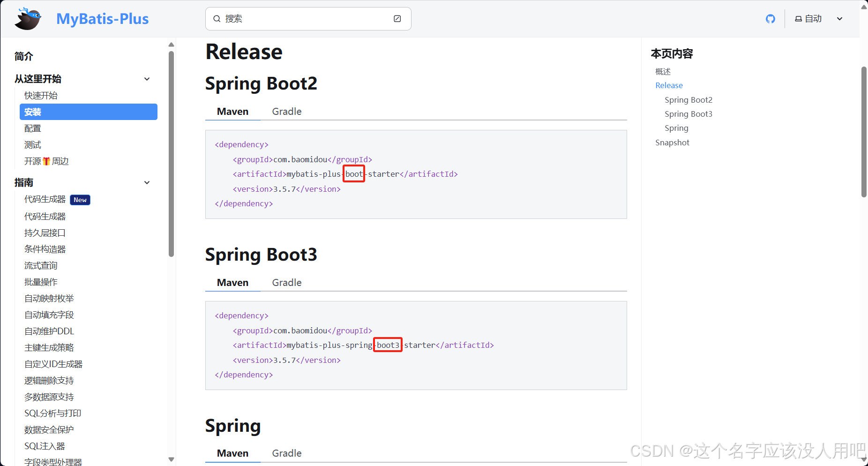
Task: Open the 快速开始 sidebar entry
Action: coord(41,95)
